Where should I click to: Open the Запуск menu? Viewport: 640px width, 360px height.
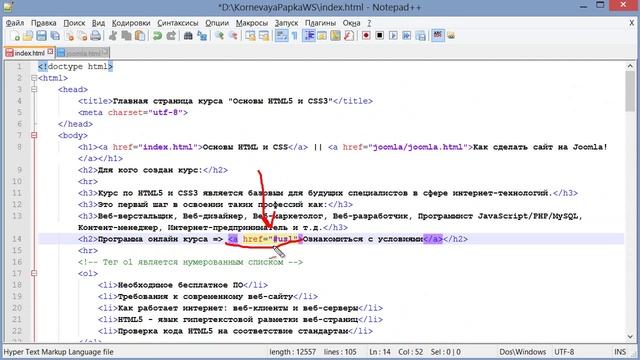click(286, 23)
